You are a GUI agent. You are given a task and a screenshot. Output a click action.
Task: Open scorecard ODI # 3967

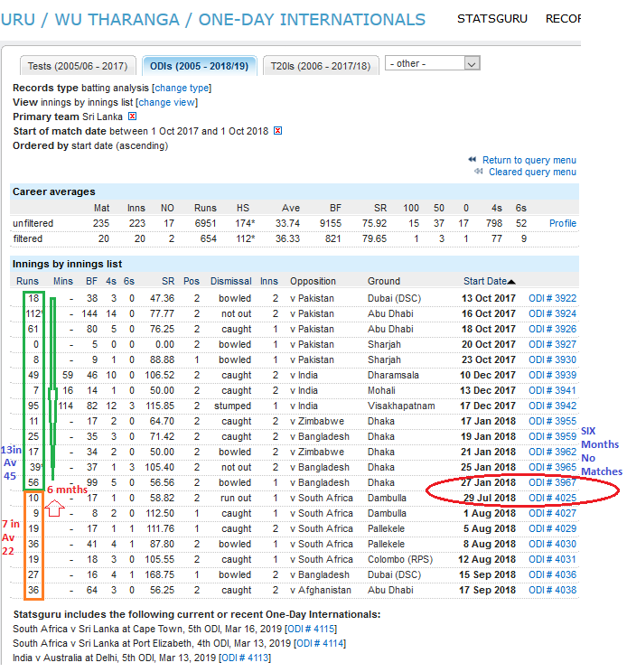pyautogui.click(x=552, y=482)
